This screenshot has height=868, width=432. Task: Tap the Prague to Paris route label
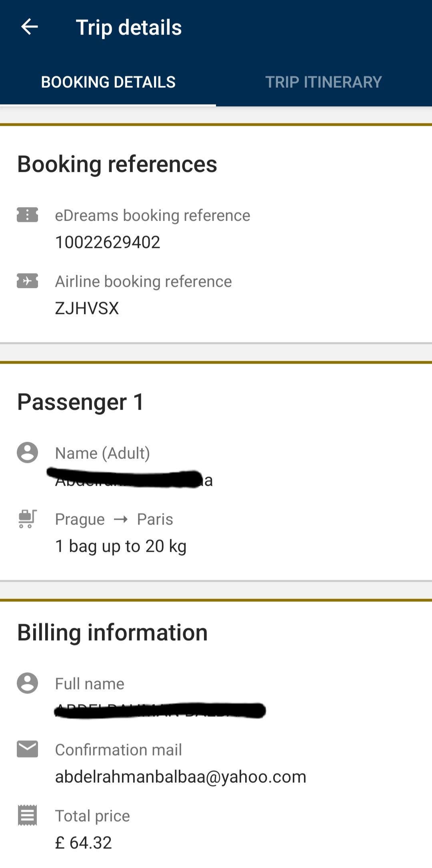point(114,519)
